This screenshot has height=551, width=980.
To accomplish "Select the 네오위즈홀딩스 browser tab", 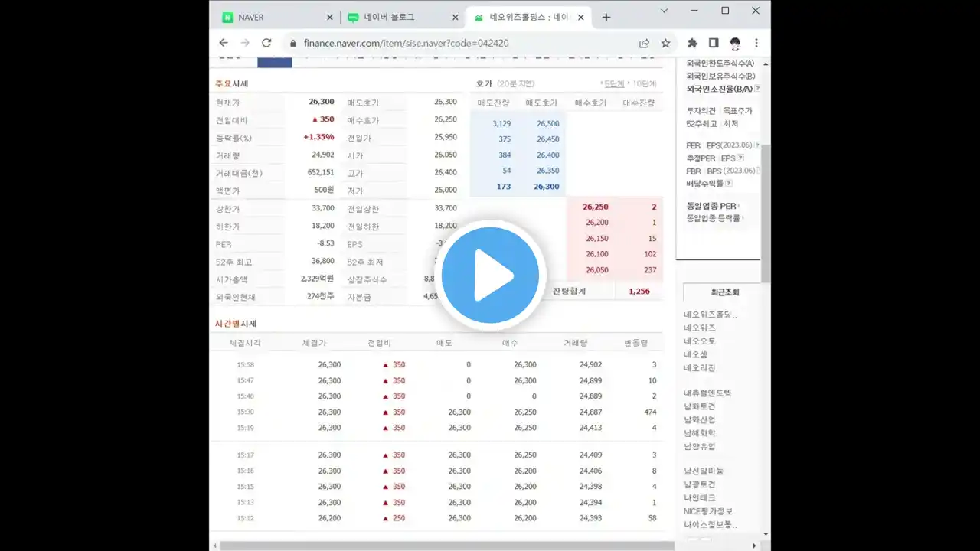I will pos(528,17).
